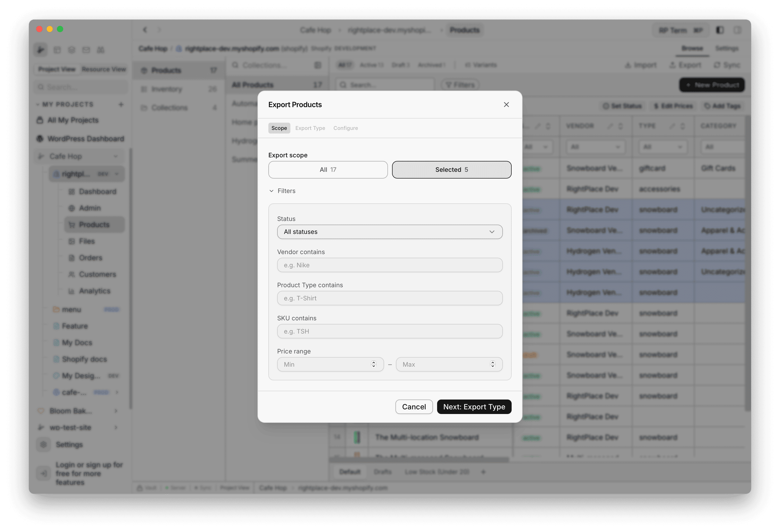This screenshot has height=532, width=780.
Task: Open Settings via the gear icon in sidebar
Action: [x=43, y=444]
